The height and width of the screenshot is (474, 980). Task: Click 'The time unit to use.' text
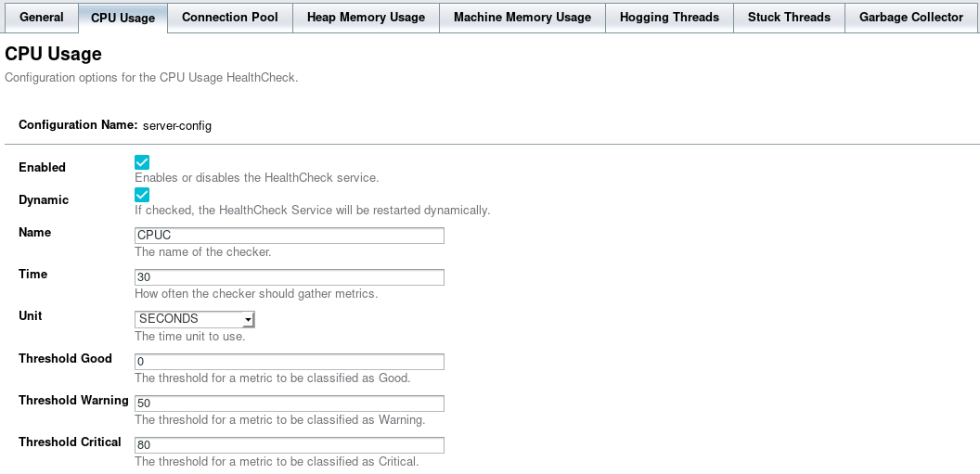[x=190, y=337]
